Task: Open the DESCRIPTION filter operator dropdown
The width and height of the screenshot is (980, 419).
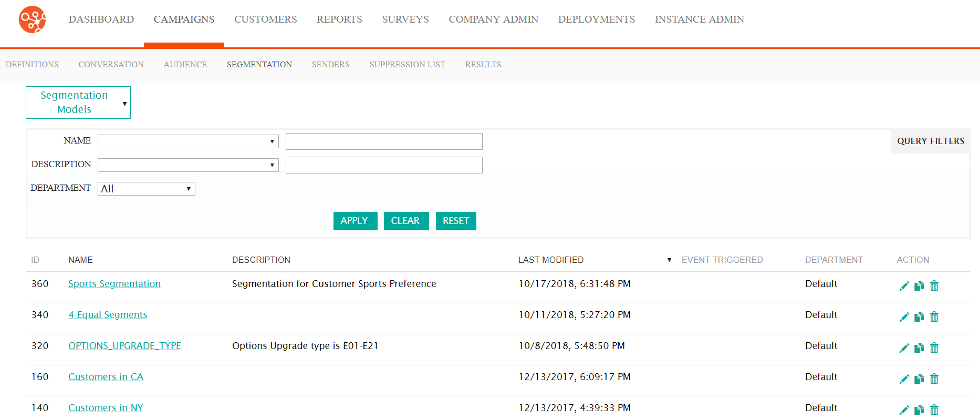Action: (x=188, y=165)
